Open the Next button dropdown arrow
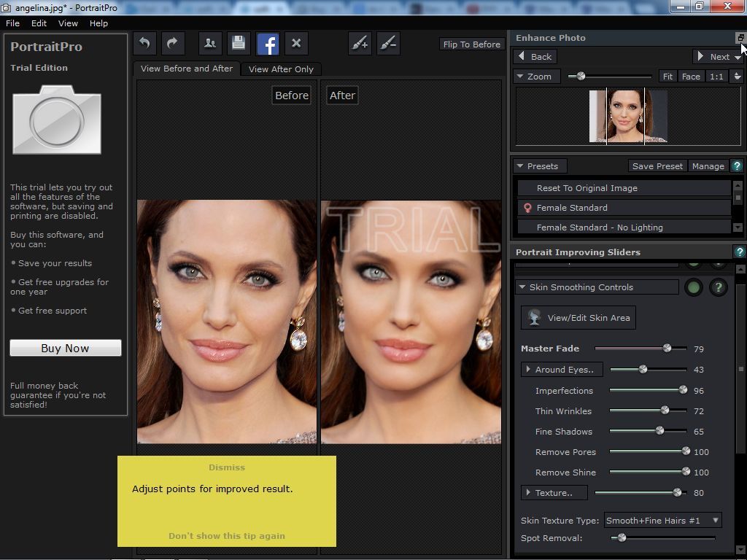The image size is (747, 560). pos(738,57)
